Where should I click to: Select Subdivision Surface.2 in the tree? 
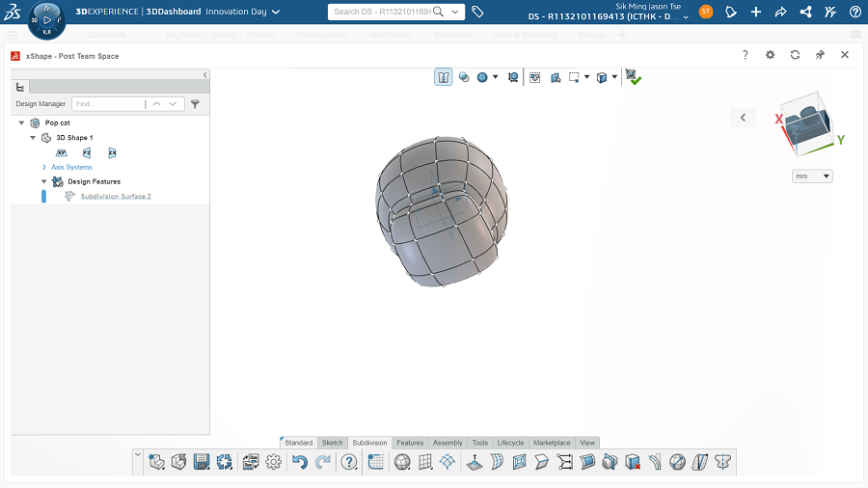click(x=116, y=196)
